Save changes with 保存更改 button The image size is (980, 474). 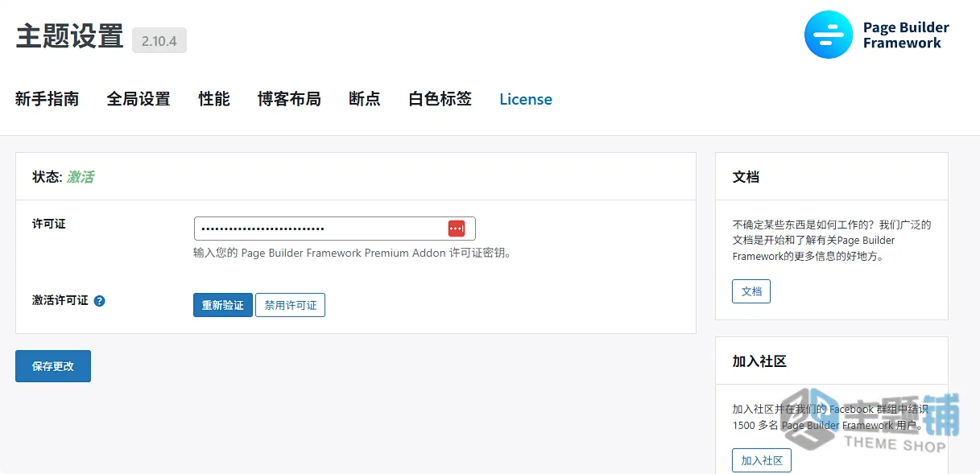[53, 366]
